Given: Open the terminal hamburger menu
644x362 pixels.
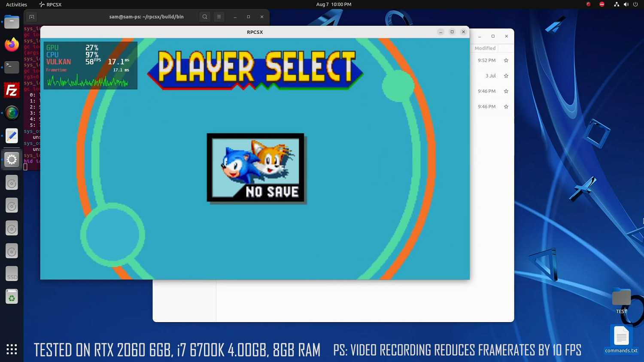Looking at the screenshot, I should coord(219,17).
